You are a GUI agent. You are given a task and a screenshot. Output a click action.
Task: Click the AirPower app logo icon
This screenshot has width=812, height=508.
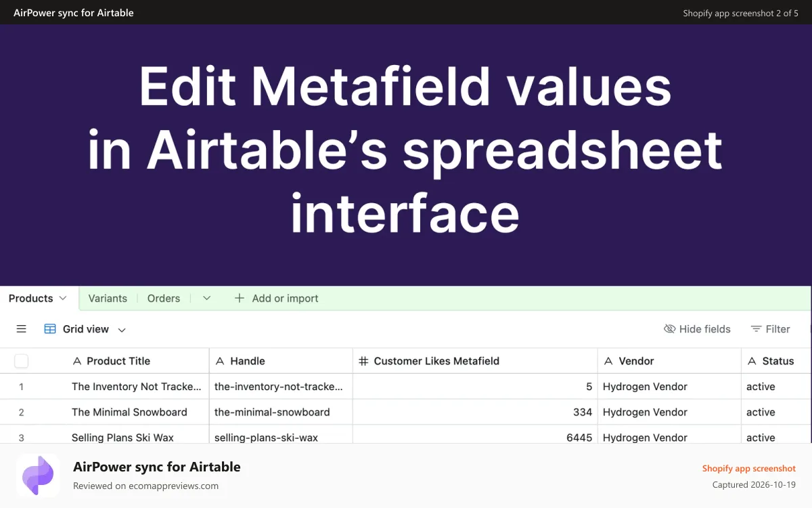38,475
